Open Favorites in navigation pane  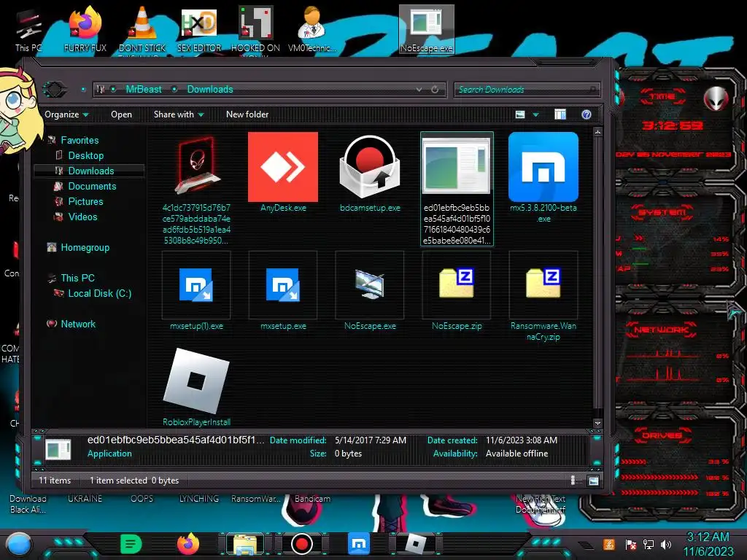[80, 141]
